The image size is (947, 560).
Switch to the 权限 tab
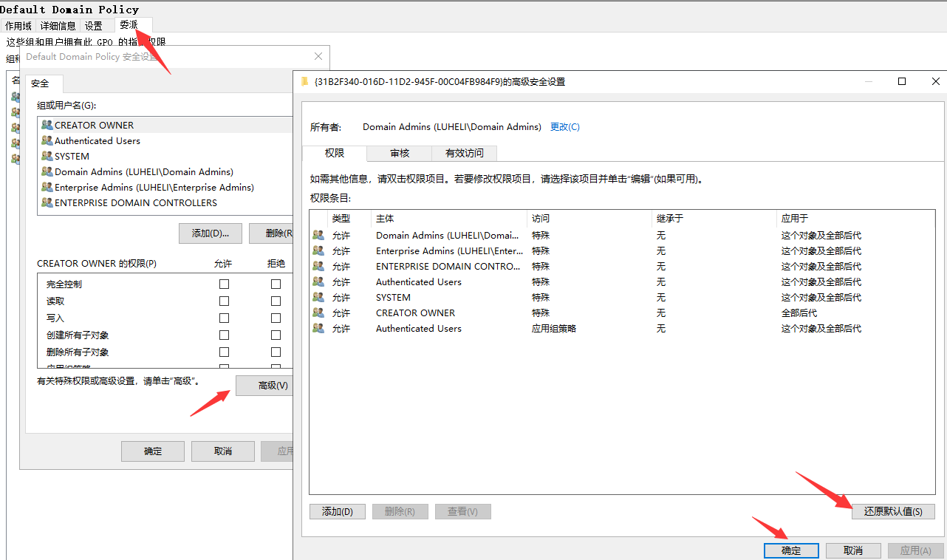point(335,153)
